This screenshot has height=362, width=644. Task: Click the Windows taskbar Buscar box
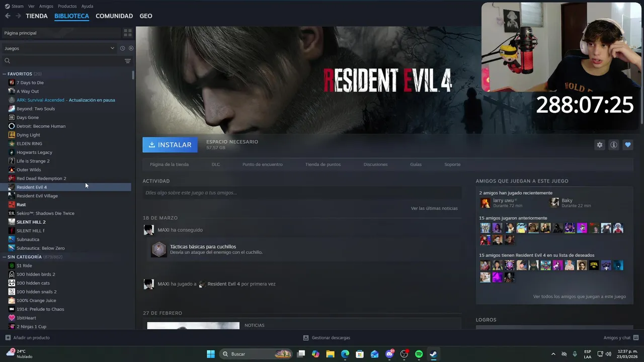(256, 354)
